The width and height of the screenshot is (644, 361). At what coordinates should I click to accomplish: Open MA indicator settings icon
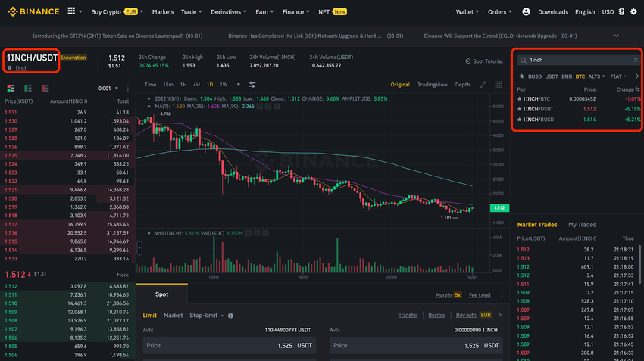(x=268, y=106)
